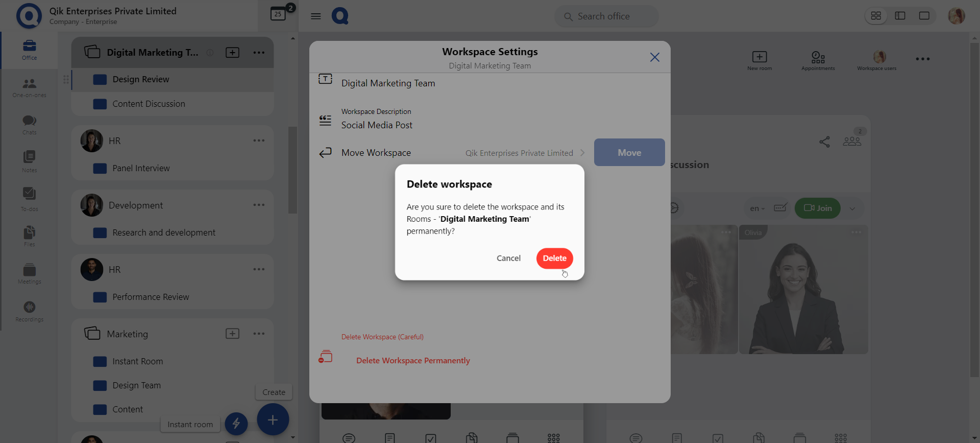Click the Move workspace button
This screenshot has width=980, height=443.
click(x=629, y=152)
